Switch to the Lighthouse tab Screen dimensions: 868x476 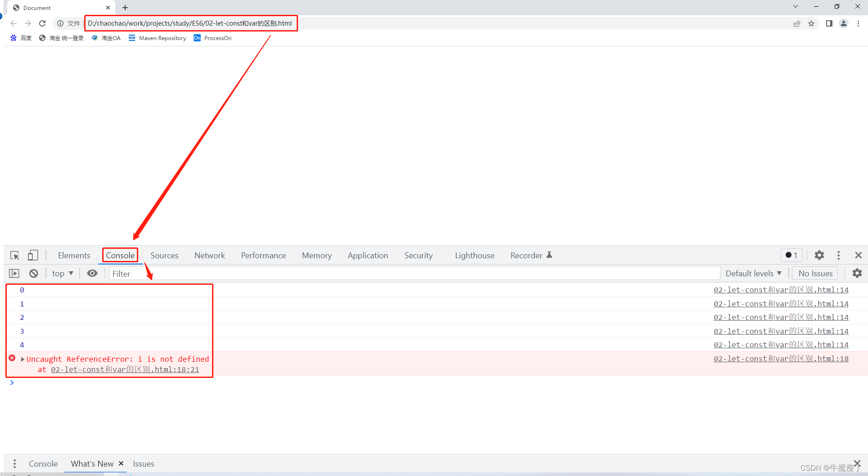[x=475, y=256]
